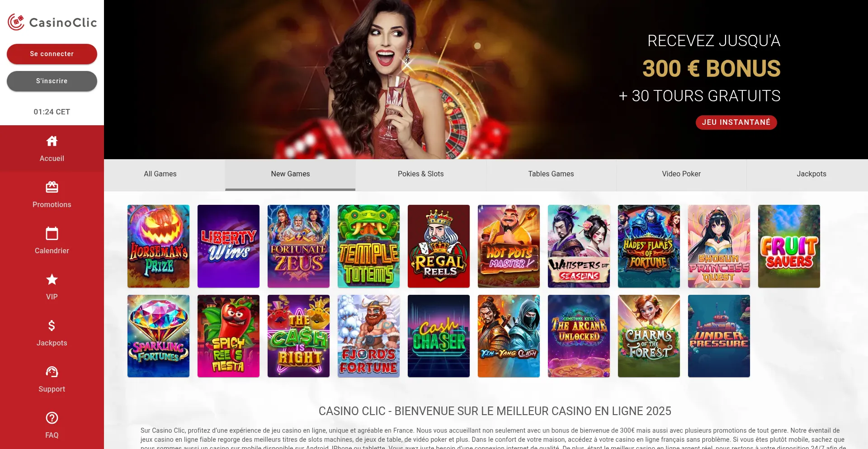Click the Accueil home icon
Screen dimensions: 868x449
click(x=52, y=141)
